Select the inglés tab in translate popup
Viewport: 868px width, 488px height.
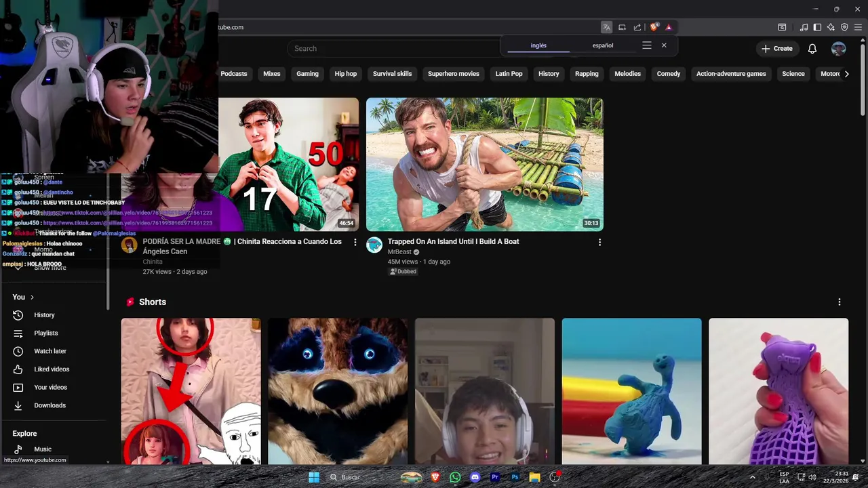[x=538, y=45]
